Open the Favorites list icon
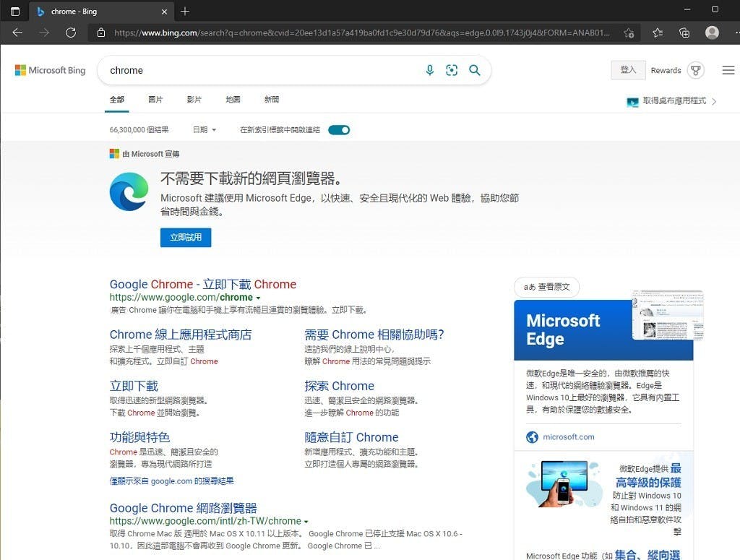This screenshot has width=740, height=560. coord(658,33)
